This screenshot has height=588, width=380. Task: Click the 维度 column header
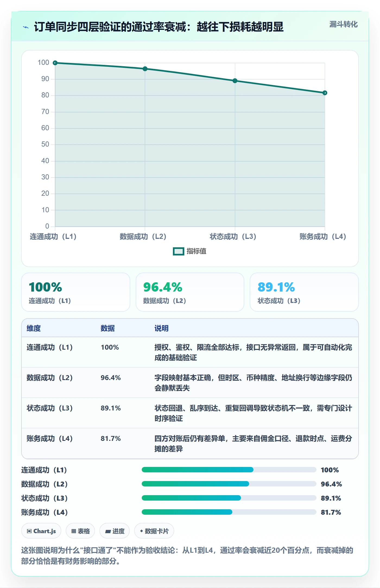(x=34, y=328)
